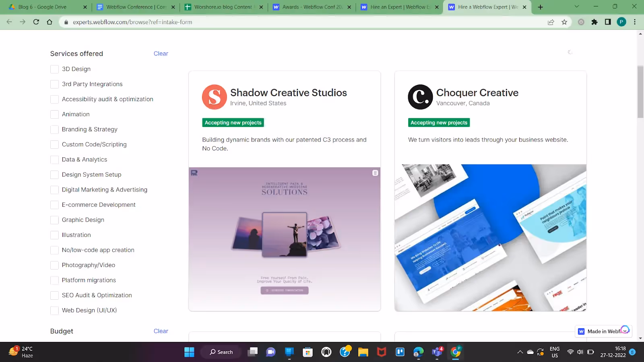The height and width of the screenshot is (362, 644).
Task: Open the Extensions puzzle icon
Action: click(594, 22)
